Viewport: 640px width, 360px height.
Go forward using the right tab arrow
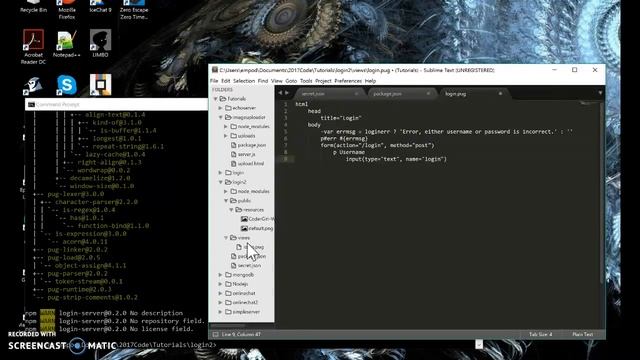287,93
